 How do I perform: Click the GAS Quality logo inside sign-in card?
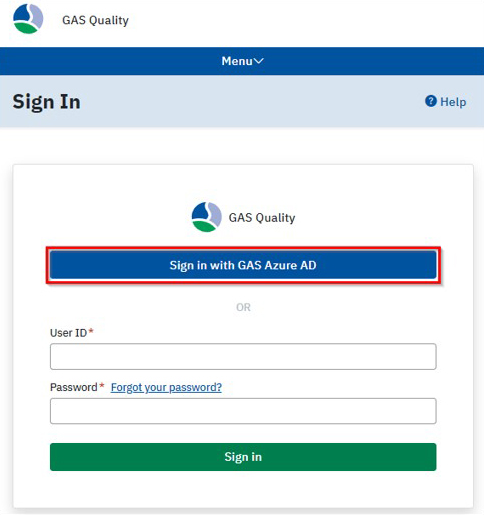(x=206, y=217)
